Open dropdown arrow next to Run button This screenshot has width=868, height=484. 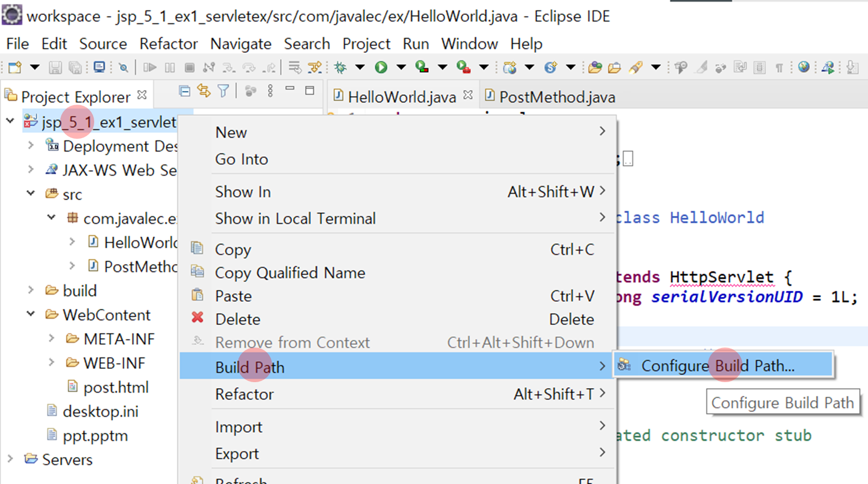pyautogui.click(x=401, y=67)
